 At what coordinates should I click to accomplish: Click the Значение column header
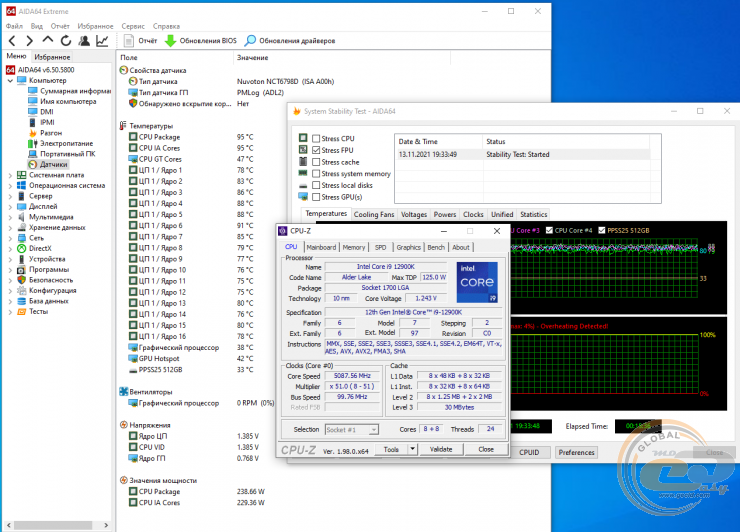click(342, 58)
